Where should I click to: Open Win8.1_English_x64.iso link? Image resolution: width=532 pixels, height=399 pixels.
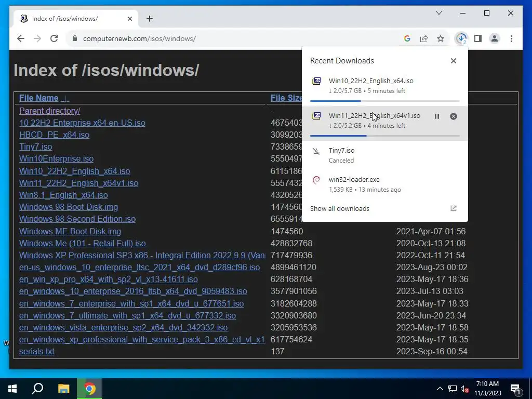(x=63, y=195)
